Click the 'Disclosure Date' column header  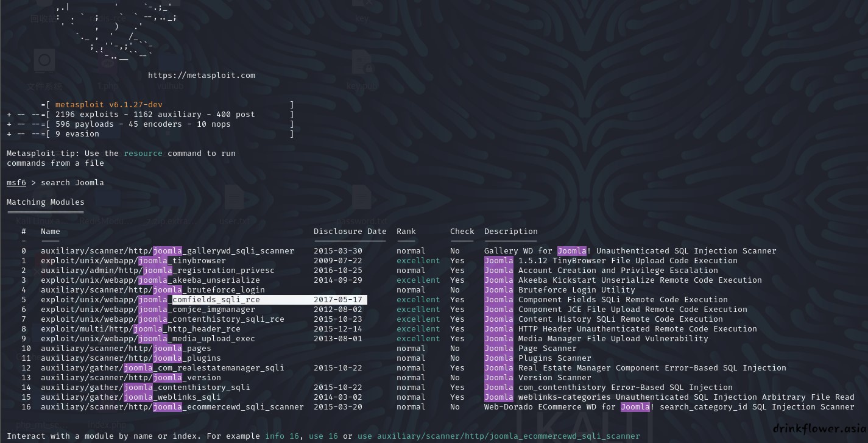[350, 232]
